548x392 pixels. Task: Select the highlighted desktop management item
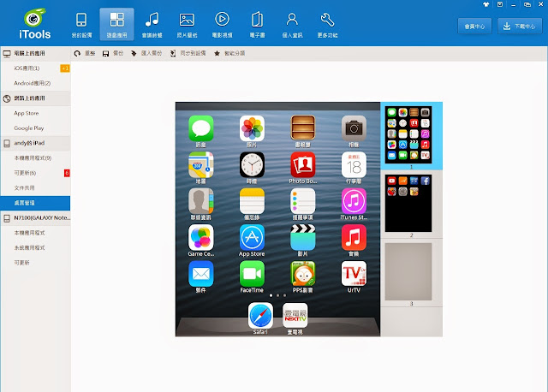tap(35, 203)
